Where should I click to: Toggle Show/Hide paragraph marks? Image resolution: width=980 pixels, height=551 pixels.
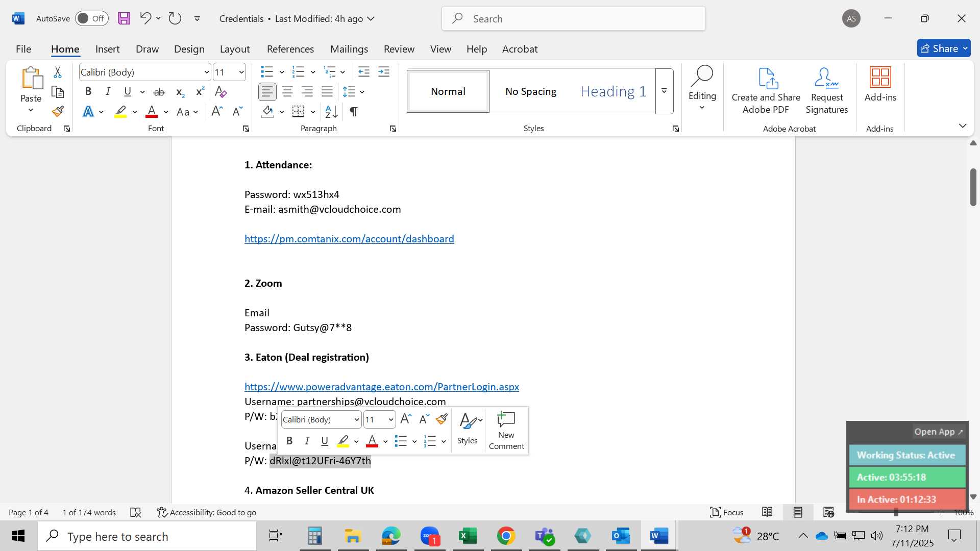[x=353, y=112]
